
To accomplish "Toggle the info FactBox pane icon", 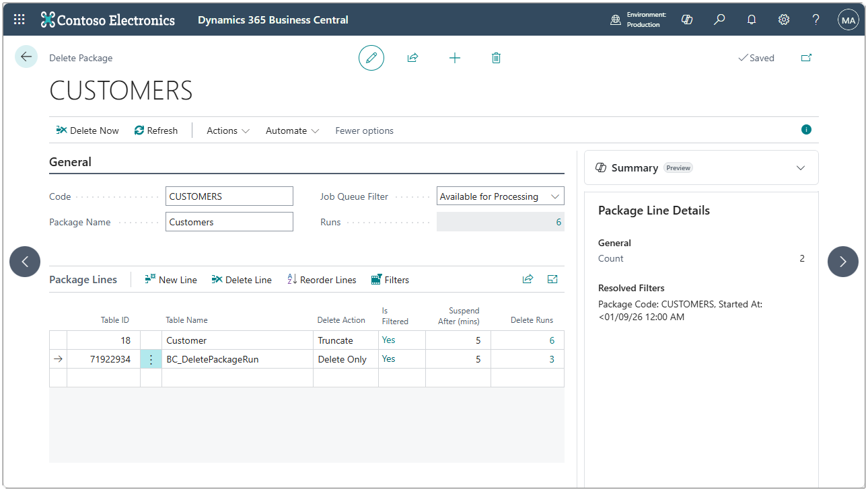I will click(x=806, y=130).
